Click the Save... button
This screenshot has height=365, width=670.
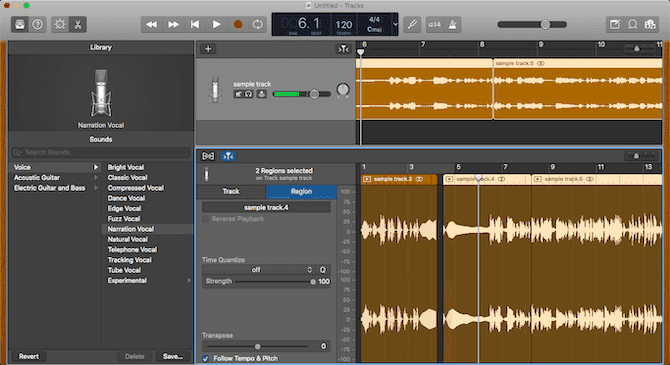[173, 356]
